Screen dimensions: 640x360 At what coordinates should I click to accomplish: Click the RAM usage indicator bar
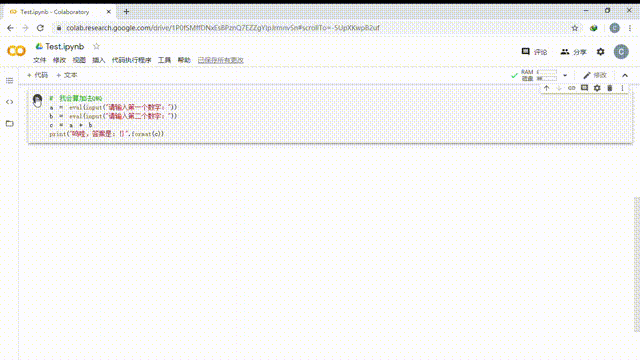click(547, 72)
